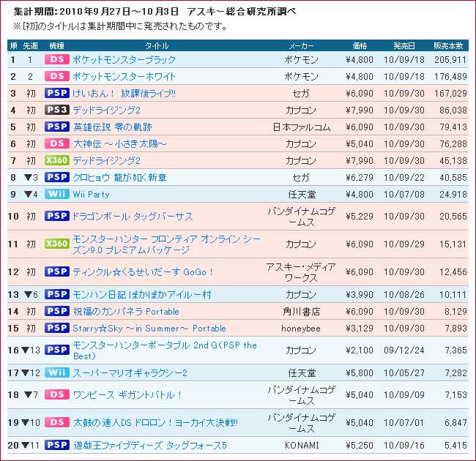Image resolution: width=476 pixels, height=461 pixels.
Task: Click price ¥2,100 cell
Action: click(360, 351)
